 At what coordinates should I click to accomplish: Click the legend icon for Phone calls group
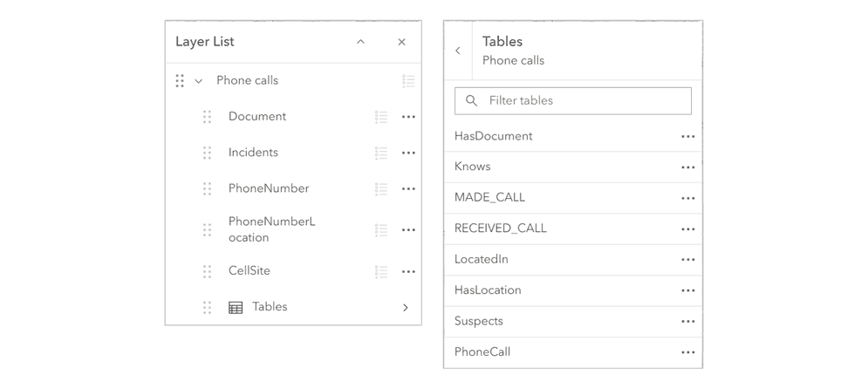pos(408,81)
